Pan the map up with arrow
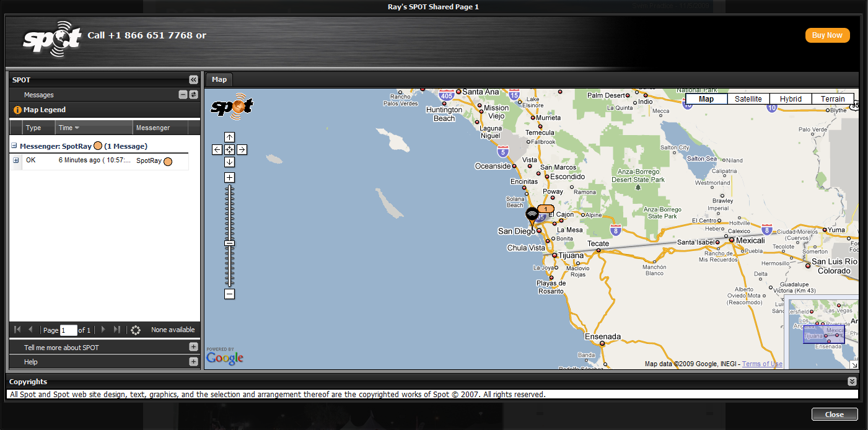 click(229, 137)
